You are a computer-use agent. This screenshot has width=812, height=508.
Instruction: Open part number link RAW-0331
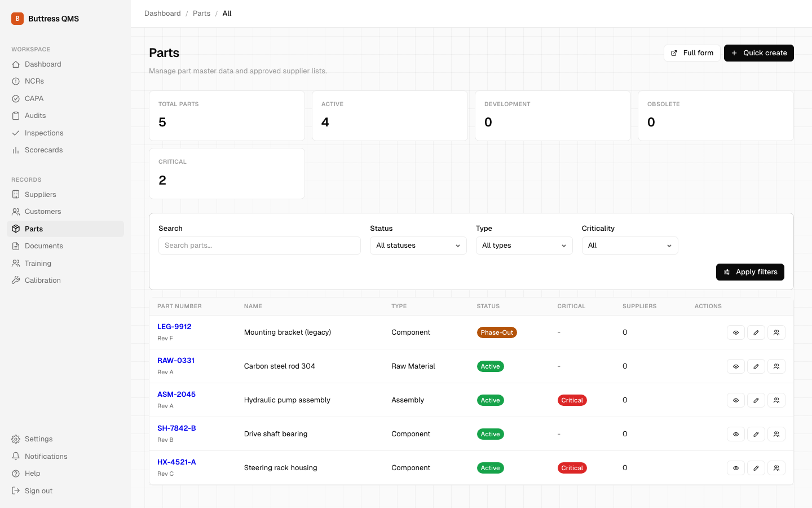(x=176, y=361)
